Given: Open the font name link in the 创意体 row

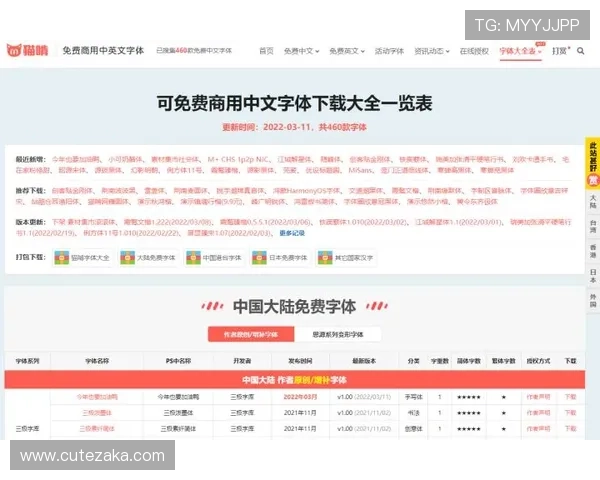Looking at the screenshot, I should pos(97,428).
